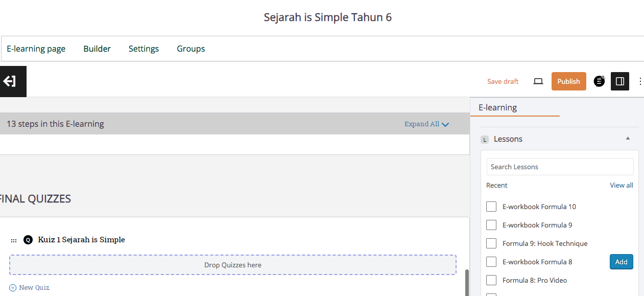Go to the Groups tab

[190, 49]
